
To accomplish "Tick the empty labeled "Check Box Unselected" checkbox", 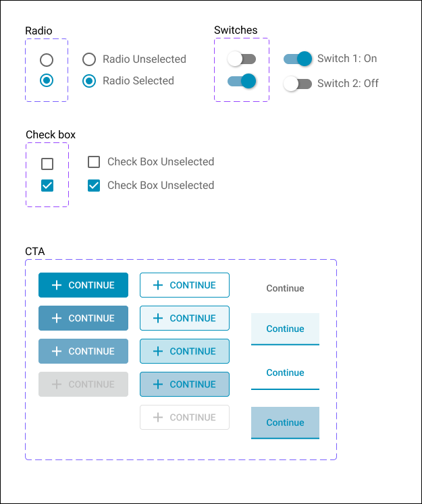I will tap(94, 162).
